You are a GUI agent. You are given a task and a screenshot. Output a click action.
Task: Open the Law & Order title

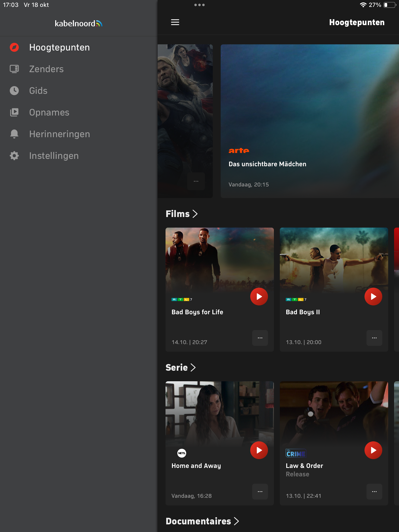click(304, 466)
